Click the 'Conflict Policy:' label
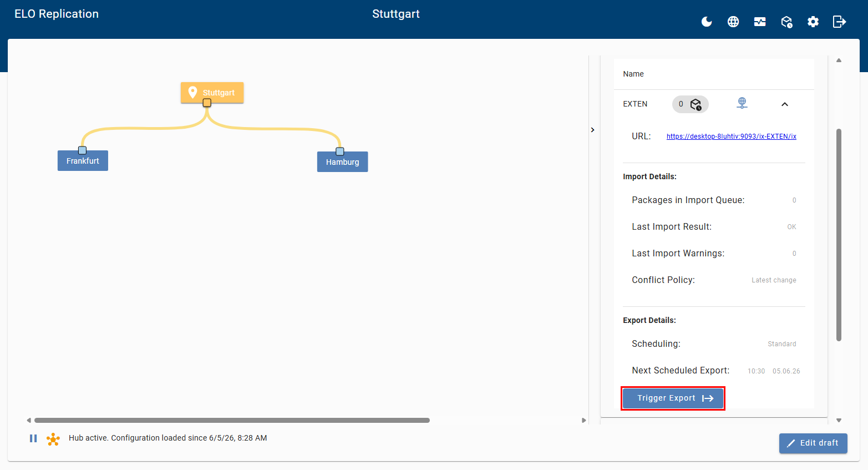 click(663, 280)
